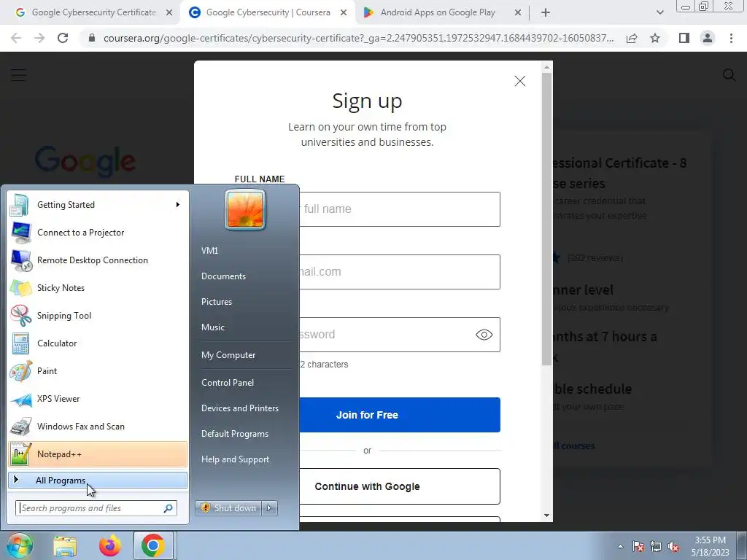Open Chrome tab search dropdown
The height and width of the screenshot is (560, 747).
(659, 12)
